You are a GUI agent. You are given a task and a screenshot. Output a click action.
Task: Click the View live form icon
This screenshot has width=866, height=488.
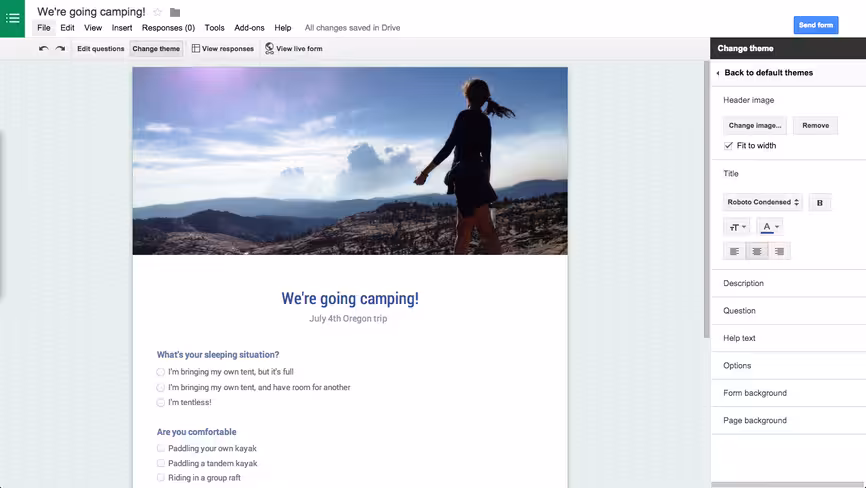[269, 49]
